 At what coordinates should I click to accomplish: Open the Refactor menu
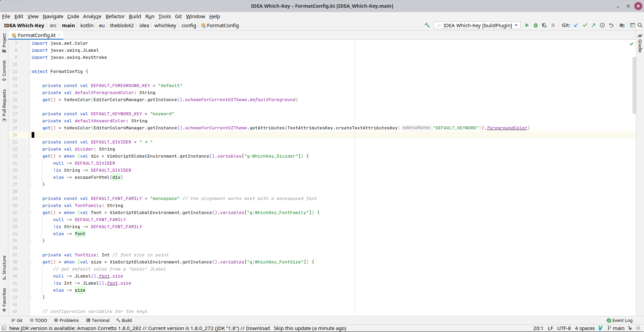pyautogui.click(x=115, y=16)
